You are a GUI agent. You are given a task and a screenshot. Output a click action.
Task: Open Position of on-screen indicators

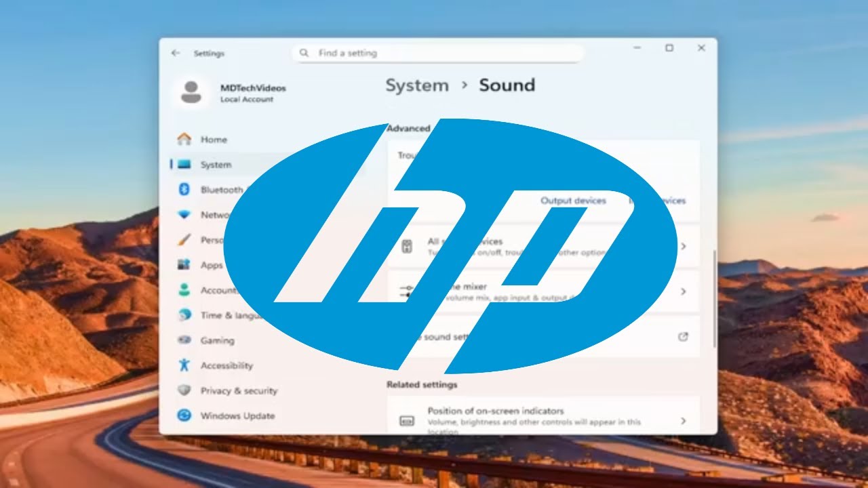click(543, 416)
